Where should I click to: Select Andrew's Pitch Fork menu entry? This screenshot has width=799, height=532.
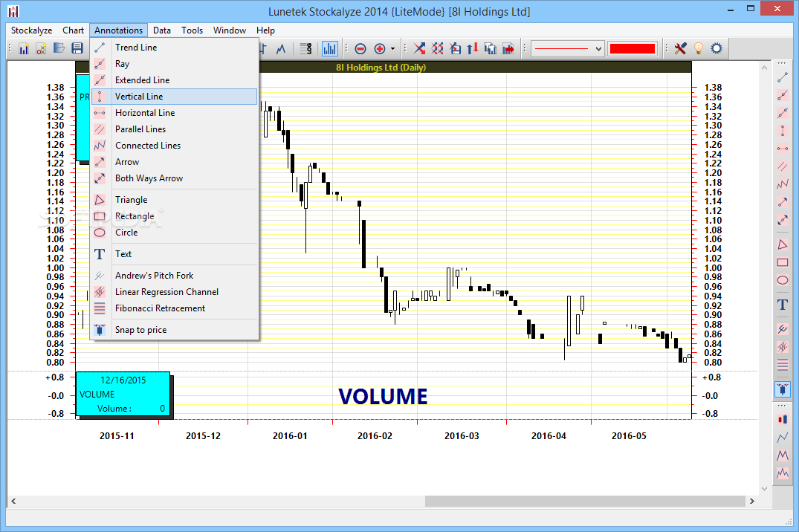coord(174,275)
